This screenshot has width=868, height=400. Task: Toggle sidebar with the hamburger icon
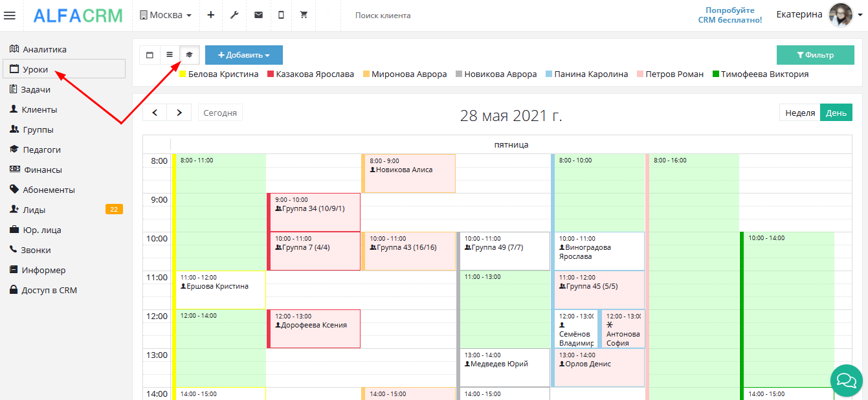click(x=10, y=16)
